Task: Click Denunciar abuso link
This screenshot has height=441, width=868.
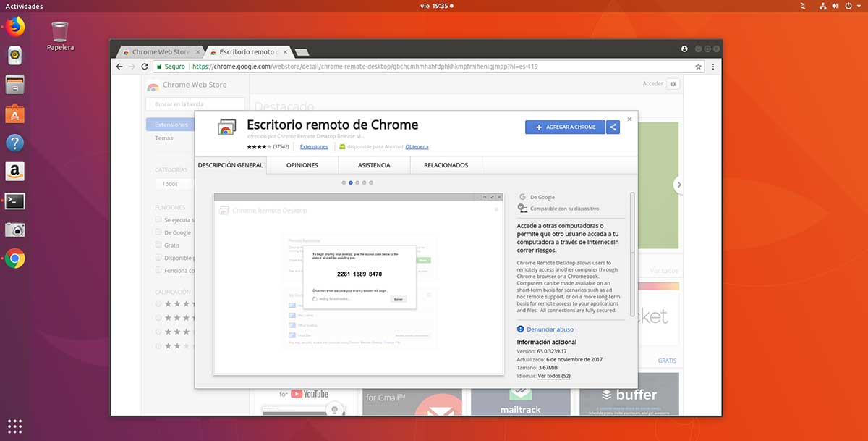Action: [550, 329]
